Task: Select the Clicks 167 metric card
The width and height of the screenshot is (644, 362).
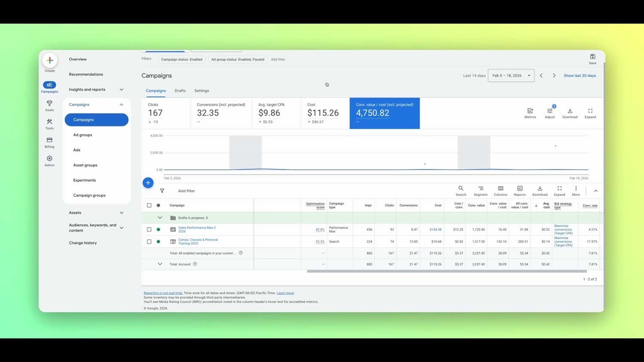Action: (x=166, y=113)
